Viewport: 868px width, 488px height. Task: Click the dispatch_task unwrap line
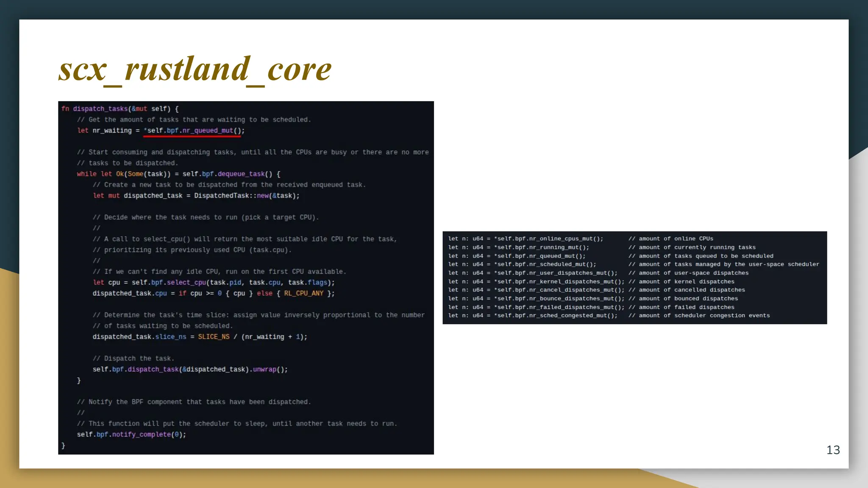tap(190, 369)
